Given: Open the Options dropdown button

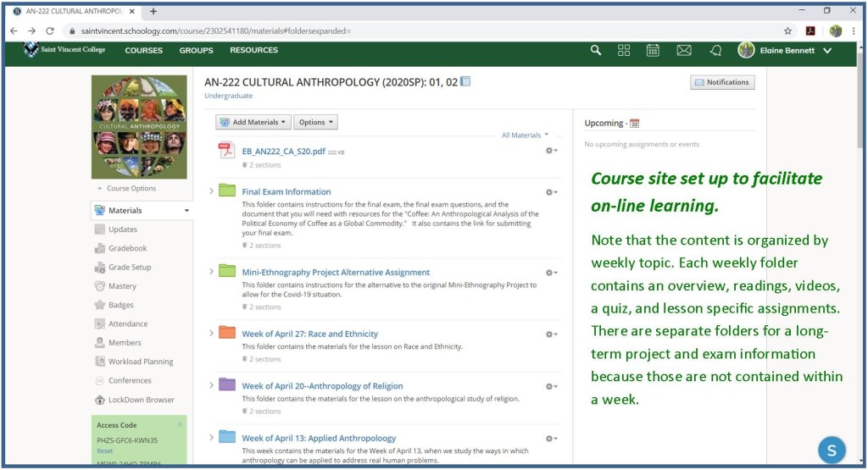Looking at the screenshot, I should click(x=316, y=122).
